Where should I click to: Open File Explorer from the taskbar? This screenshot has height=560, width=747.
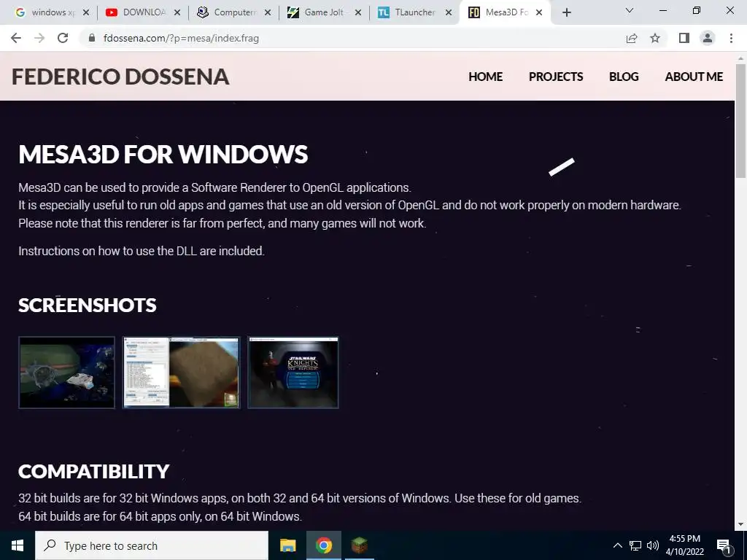(287, 545)
